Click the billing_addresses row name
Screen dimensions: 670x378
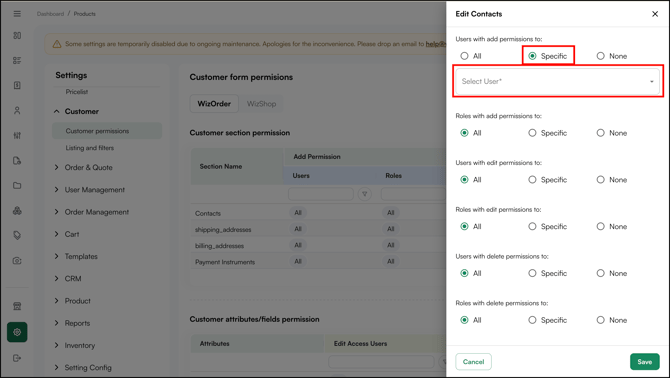[219, 246]
